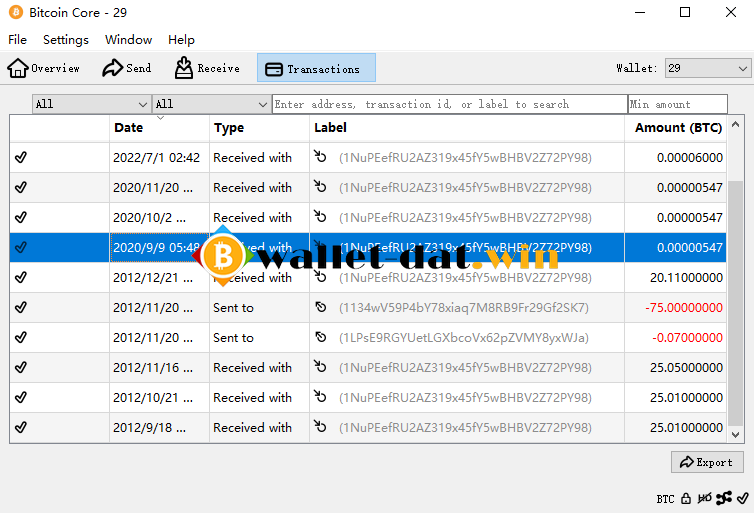
Task: Click the Export button
Action: (707, 462)
